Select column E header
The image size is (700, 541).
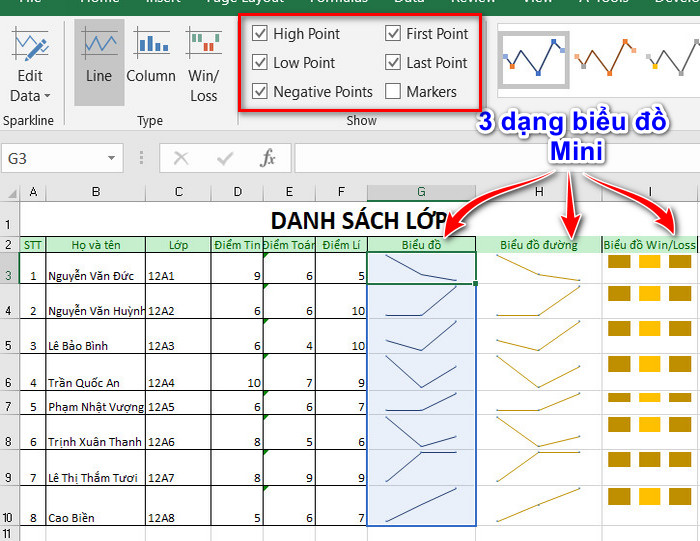click(x=289, y=192)
